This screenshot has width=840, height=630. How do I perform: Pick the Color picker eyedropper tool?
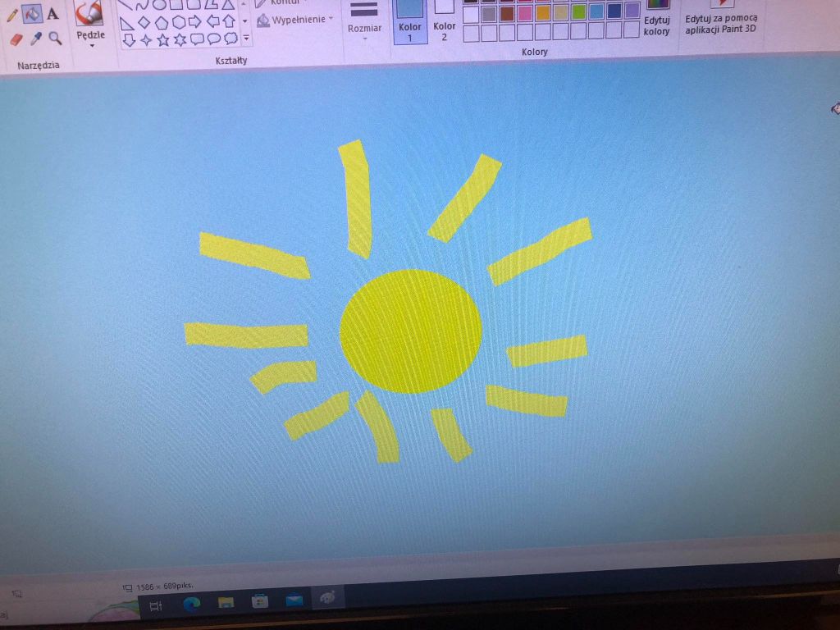(36, 39)
